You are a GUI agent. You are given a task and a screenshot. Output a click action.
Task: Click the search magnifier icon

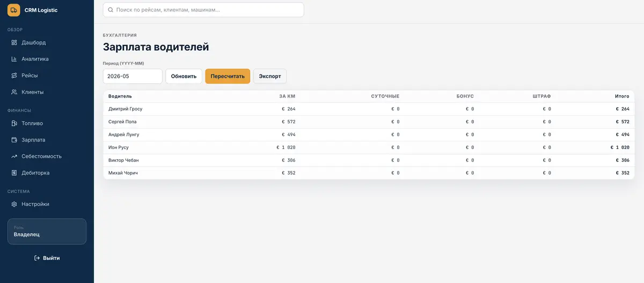(x=111, y=10)
